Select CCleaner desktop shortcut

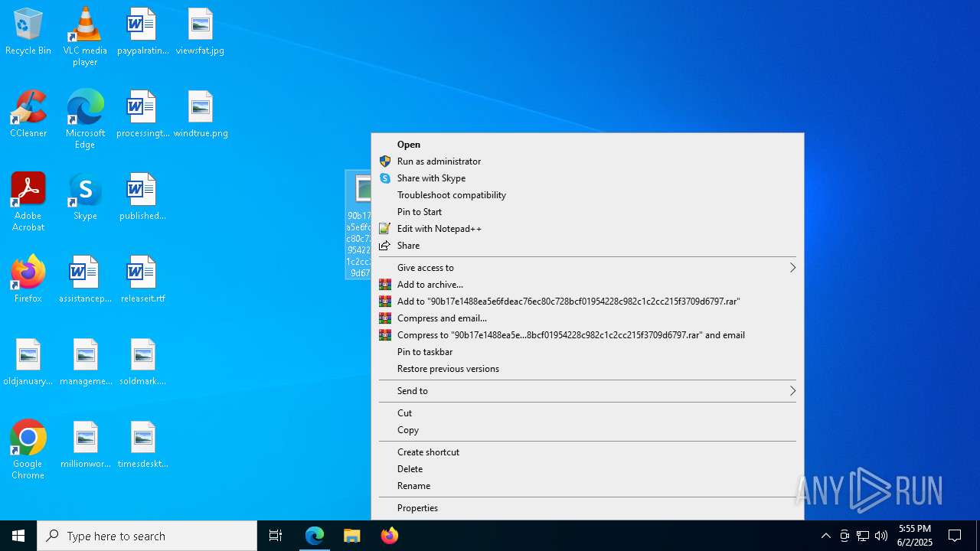point(28,115)
